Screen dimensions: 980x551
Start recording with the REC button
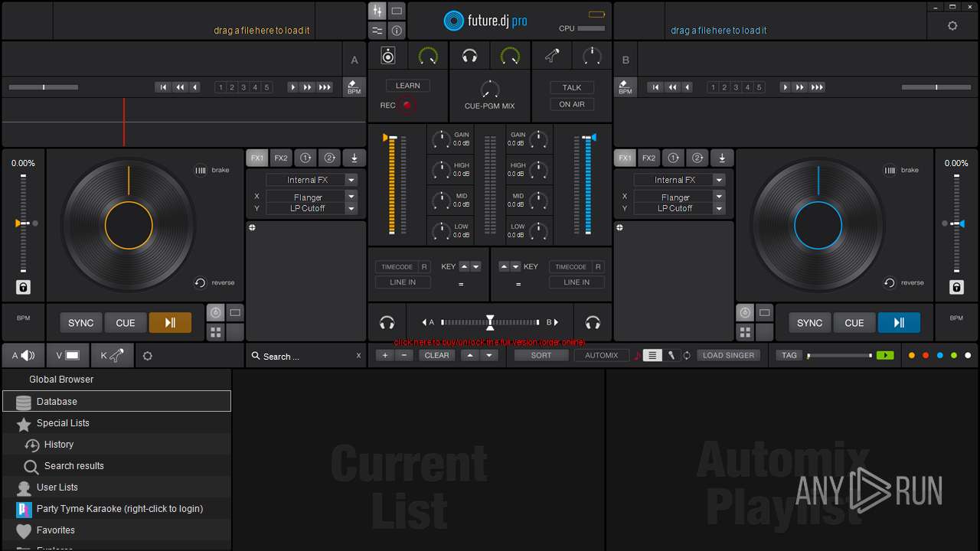[x=407, y=105]
